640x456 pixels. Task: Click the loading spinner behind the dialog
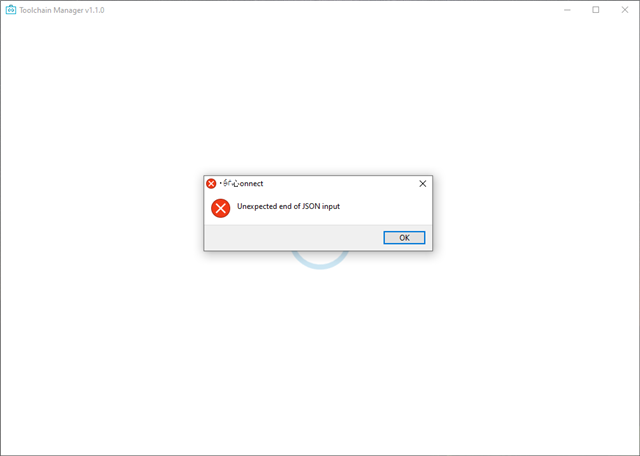pyautogui.click(x=320, y=260)
